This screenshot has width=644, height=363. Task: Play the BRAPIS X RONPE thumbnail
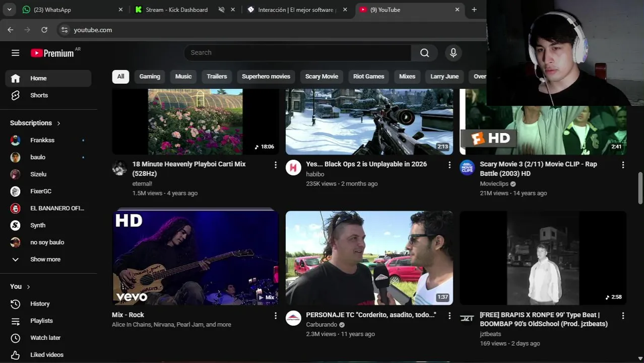pyautogui.click(x=543, y=258)
